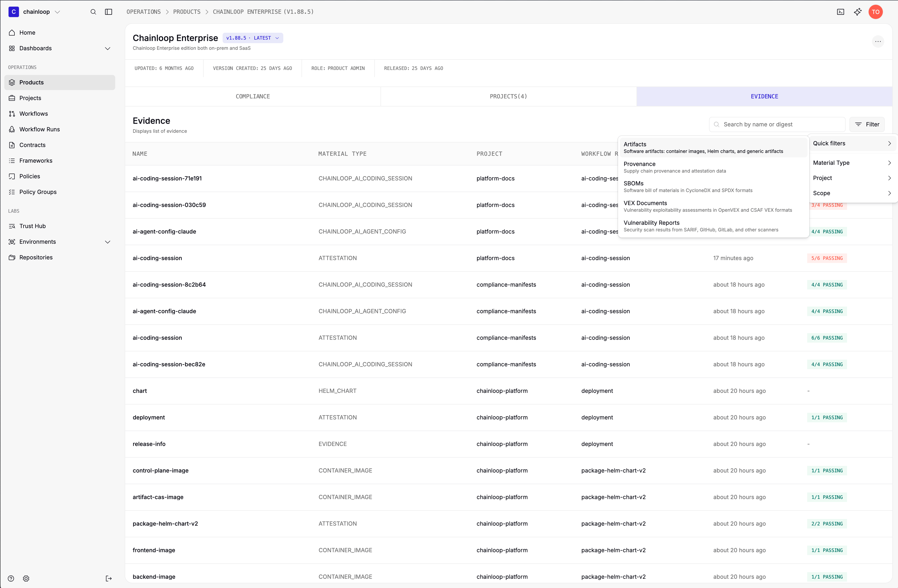Image resolution: width=898 pixels, height=588 pixels.
Task: Open the ai-coding-session-bec82e evidence row
Action: [x=509, y=365]
